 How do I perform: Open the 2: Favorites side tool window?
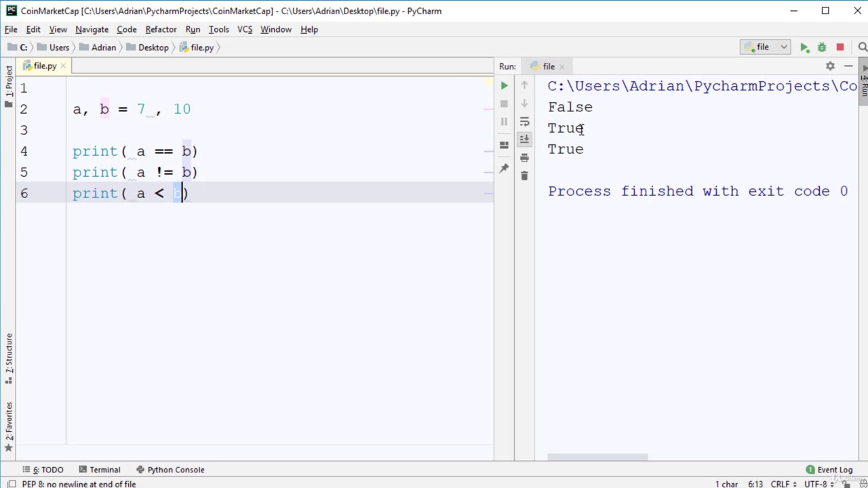pos(9,428)
